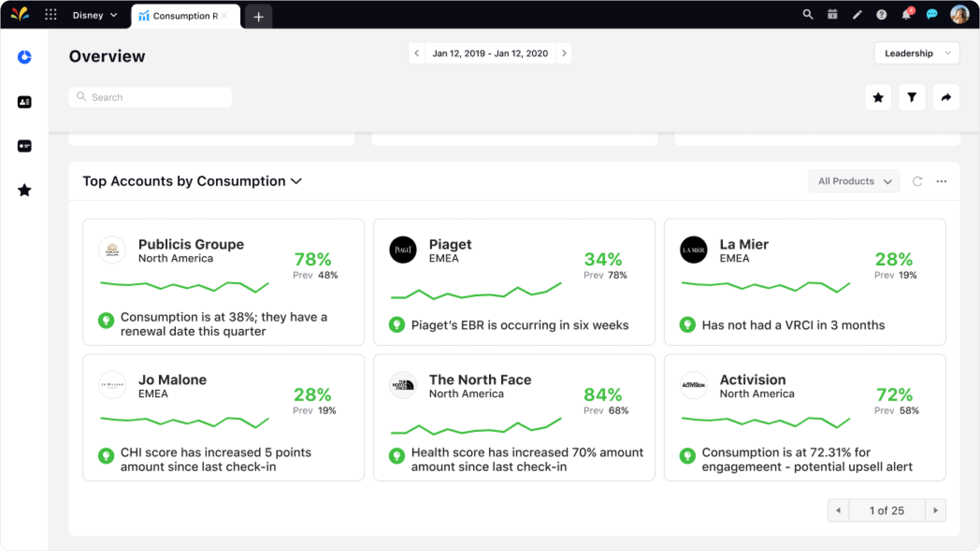Screen dimensions: 980x551
Task: Open the widget more options ellipsis
Action: coord(941,181)
